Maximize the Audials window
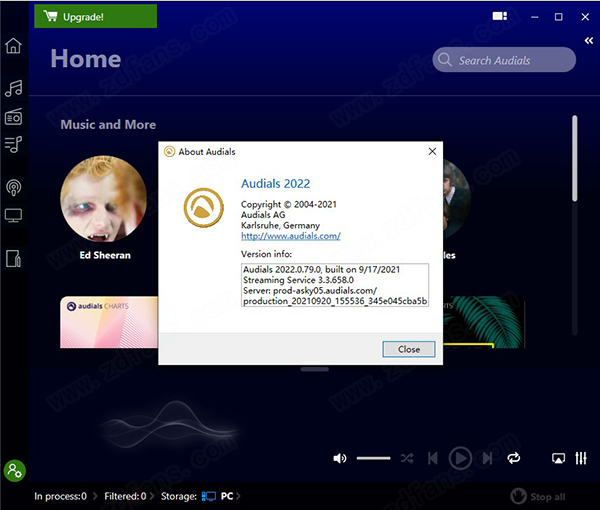The height and width of the screenshot is (510, 600). click(x=559, y=17)
